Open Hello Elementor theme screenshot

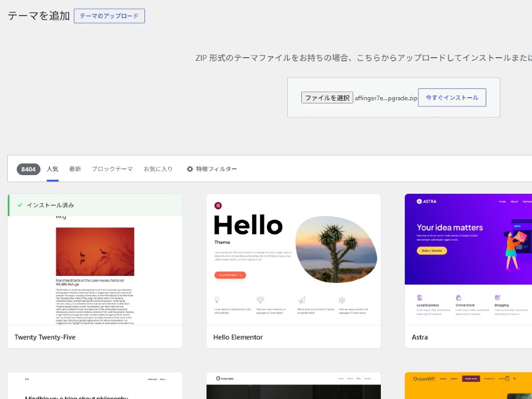(x=294, y=260)
